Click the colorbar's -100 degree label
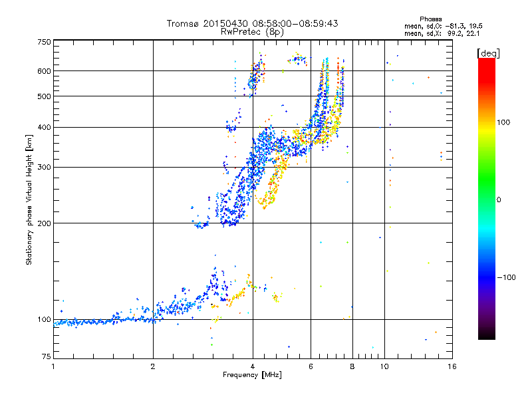Screen dimensions: 532x399 [x=507, y=277]
